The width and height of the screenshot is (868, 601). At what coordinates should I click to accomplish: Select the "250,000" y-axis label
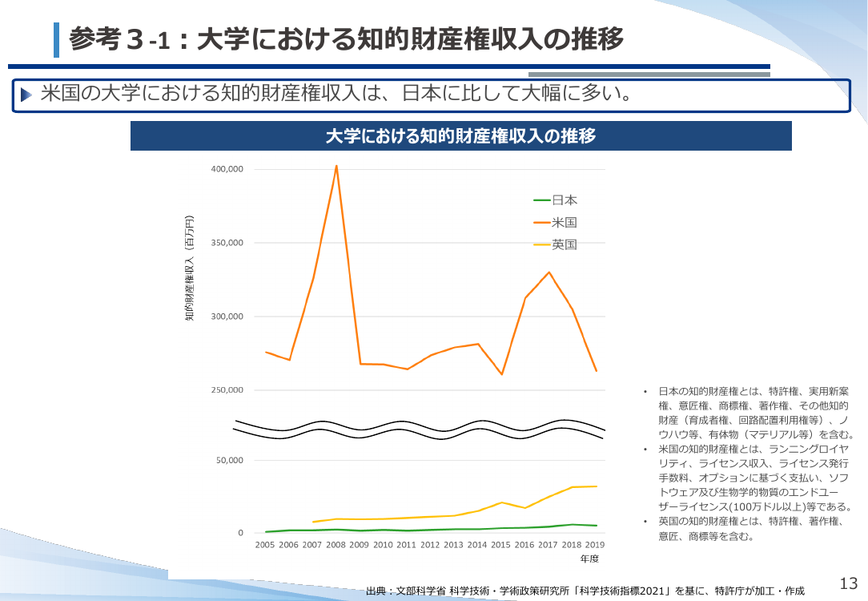tap(227, 390)
